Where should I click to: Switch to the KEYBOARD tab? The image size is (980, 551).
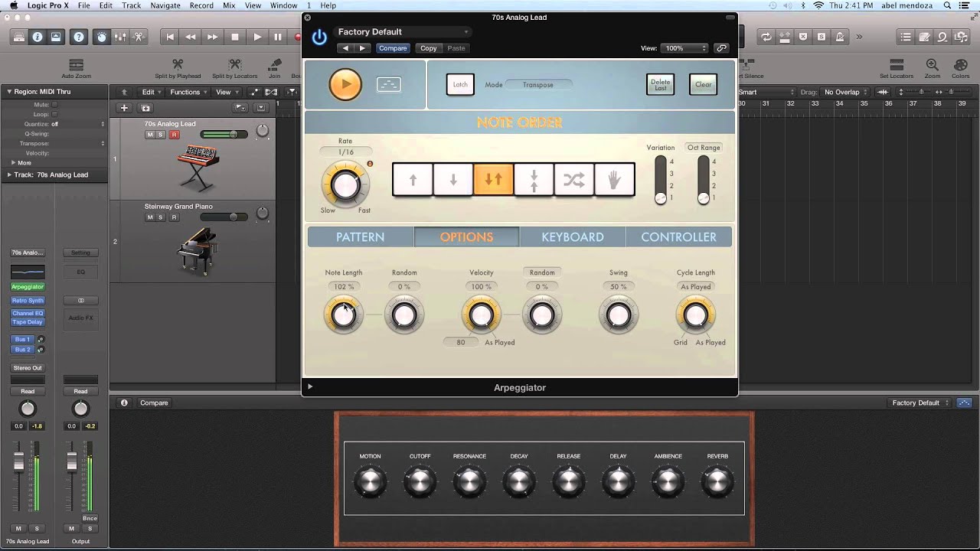click(x=573, y=237)
